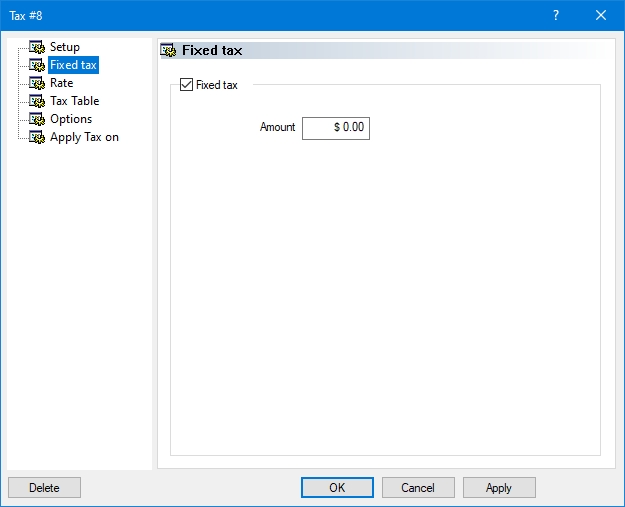This screenshot has height=507, width=625.
Task: Select the Rate page label in tree
Action: click(x=62, y=83)
